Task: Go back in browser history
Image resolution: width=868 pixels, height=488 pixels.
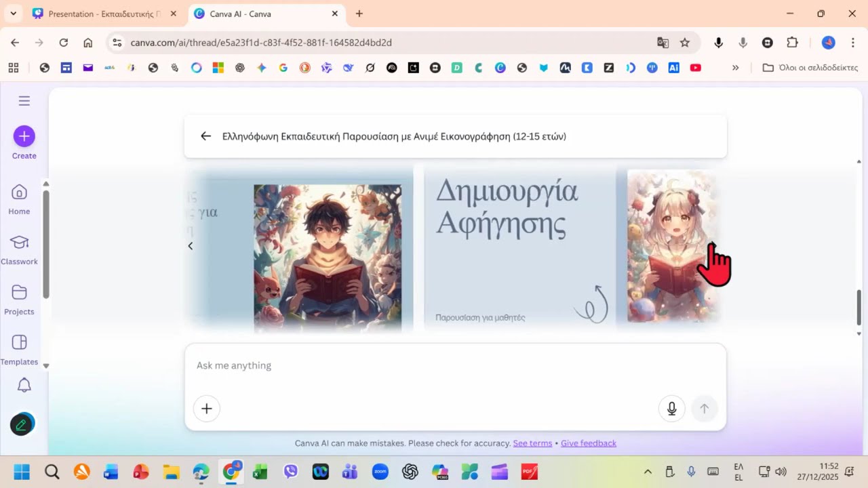Action: [x=15, y=43]
